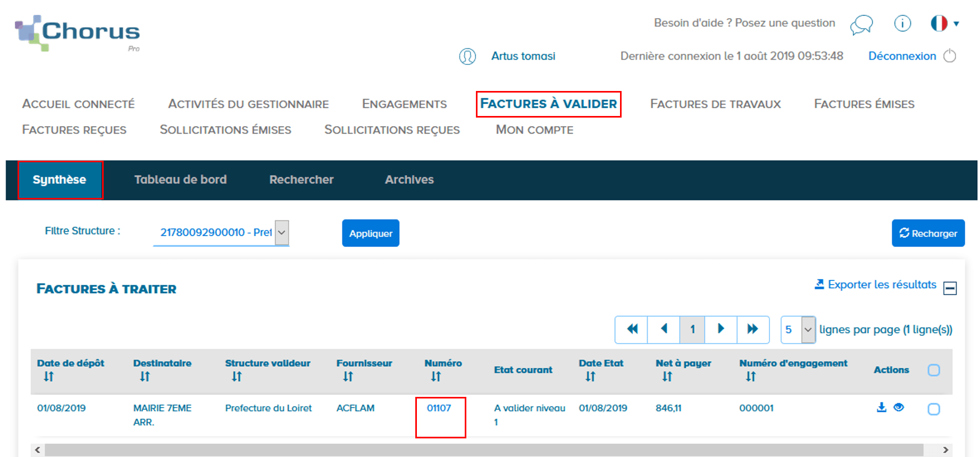Click horizontal scrollbar left arrow
980x457 pixels.
[x=37, y=450]
